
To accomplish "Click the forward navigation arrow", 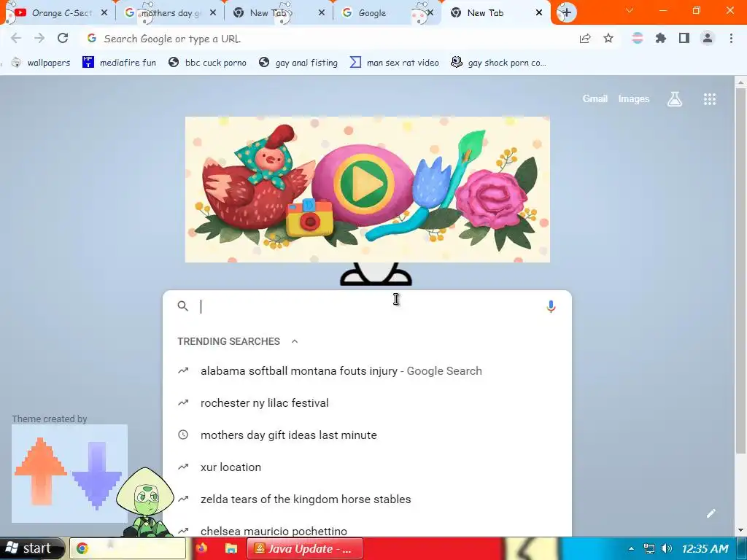I will click(x=39, y=39).
